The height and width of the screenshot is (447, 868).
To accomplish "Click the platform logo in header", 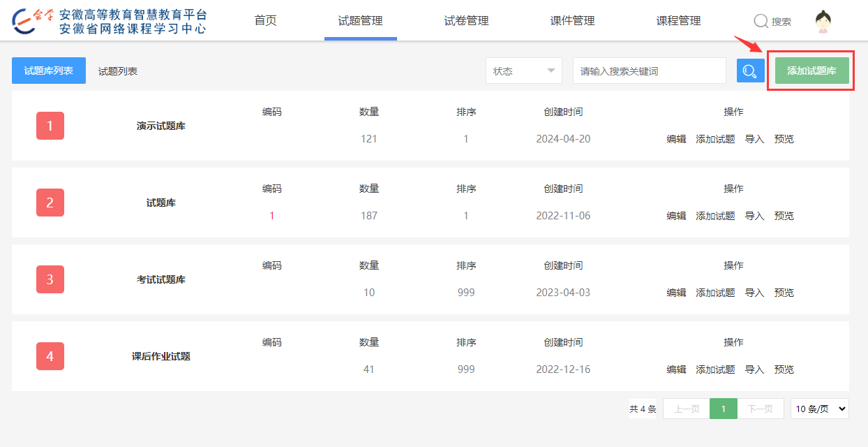I will (x=110, y=21).
